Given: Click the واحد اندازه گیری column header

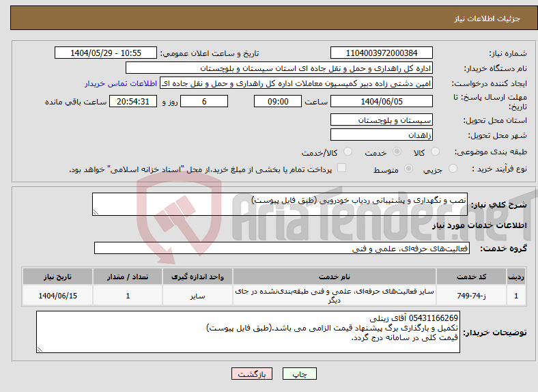Looking at the screenshot, I should 197,277.
